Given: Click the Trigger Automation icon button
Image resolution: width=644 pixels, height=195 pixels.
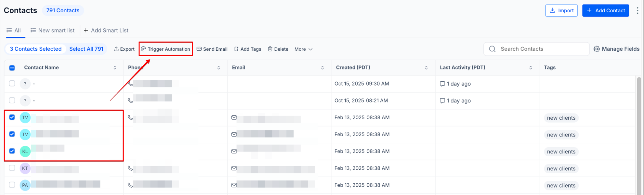Looking at the screenshot, I should pos(144,49).
